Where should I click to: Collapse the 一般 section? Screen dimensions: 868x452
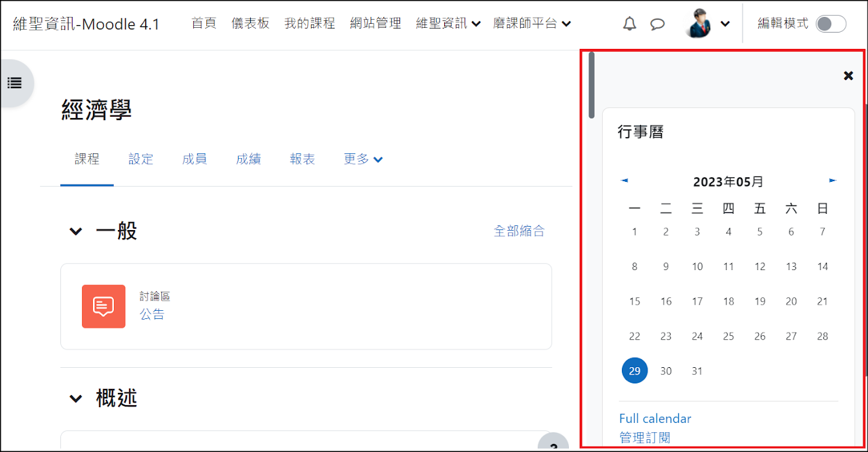[x=76, y=231]
